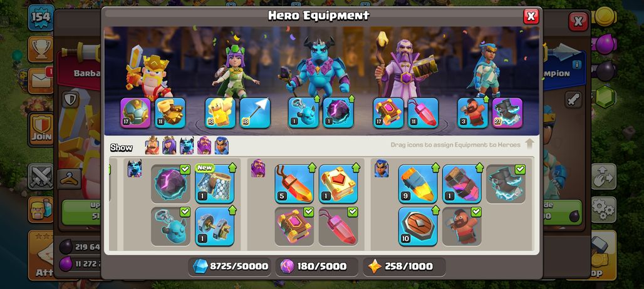Select the Noble Iron level 1 equipment
The image size is (644, 289).
pos(214,226)
